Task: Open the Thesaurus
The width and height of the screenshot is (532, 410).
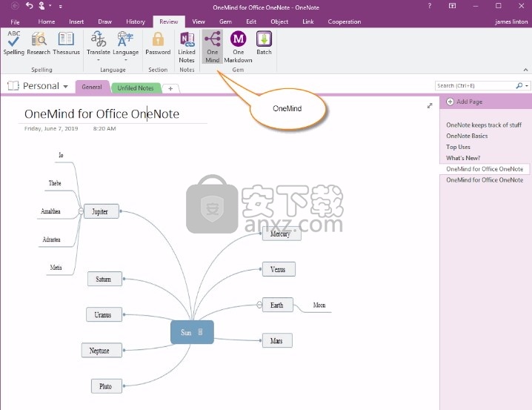Action: coord(66,43)
